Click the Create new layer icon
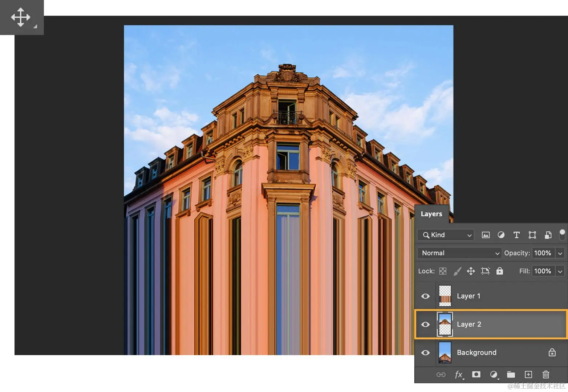Image resolution: width=568 pixels, height=392 pixels. [x=528, y=375]
